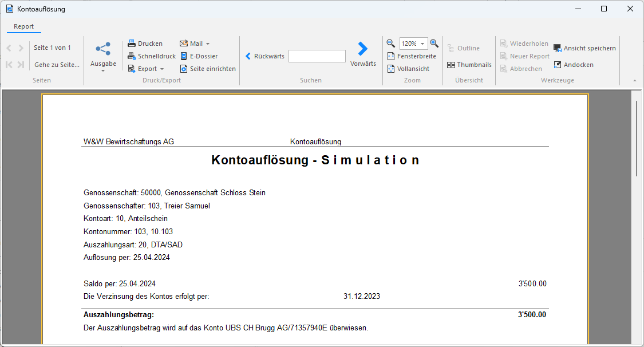This screenshot has width=644, height=347.
Task: Click the Mail envelope icon
Action: click(x=184, y=43)
